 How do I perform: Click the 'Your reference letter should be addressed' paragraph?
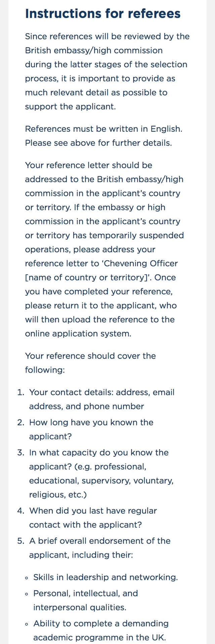point(104,249)
